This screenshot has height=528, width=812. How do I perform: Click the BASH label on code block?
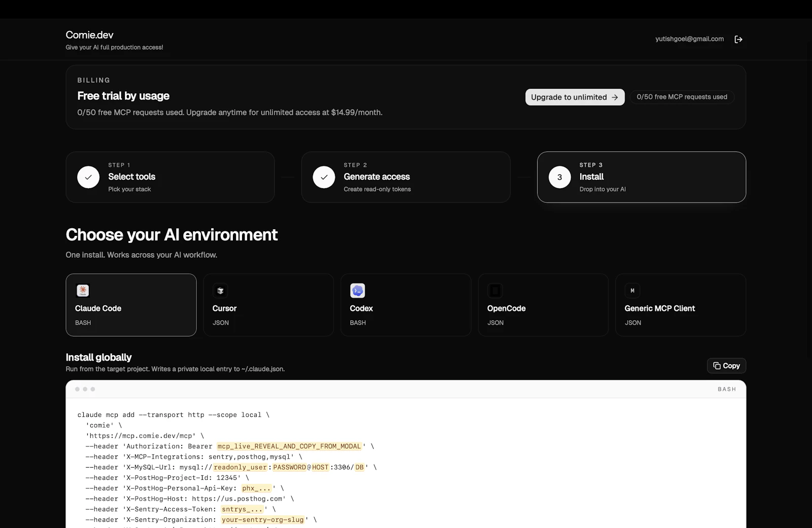coord(727,389)
